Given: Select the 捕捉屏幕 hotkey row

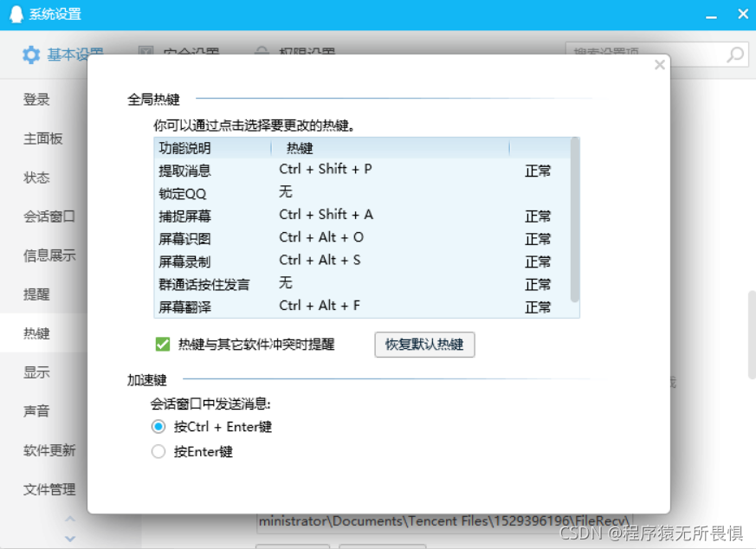Looking at the screenshot, I should [x=362, y=216].
